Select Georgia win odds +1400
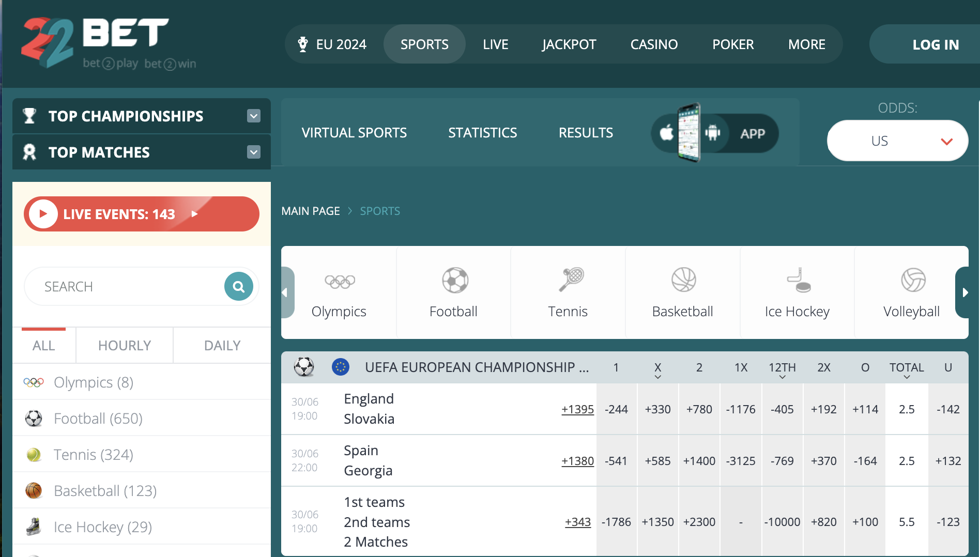 click(699, 461)
